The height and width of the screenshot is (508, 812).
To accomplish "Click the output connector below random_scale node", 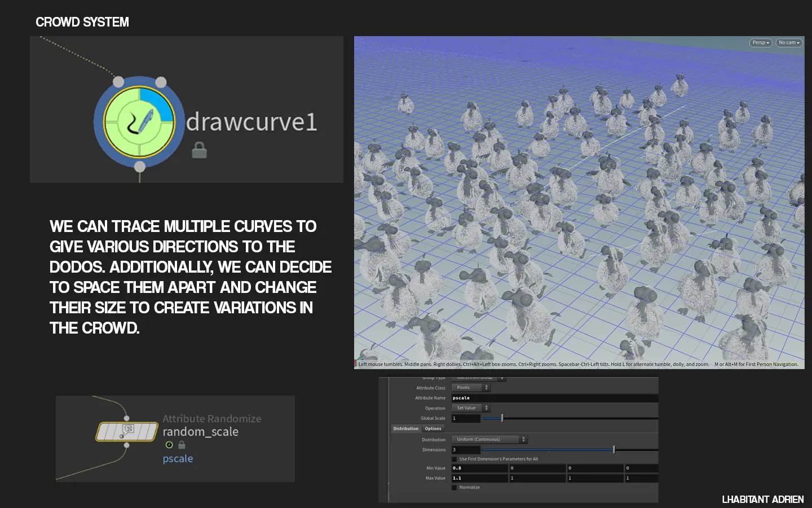I will 126,445.
